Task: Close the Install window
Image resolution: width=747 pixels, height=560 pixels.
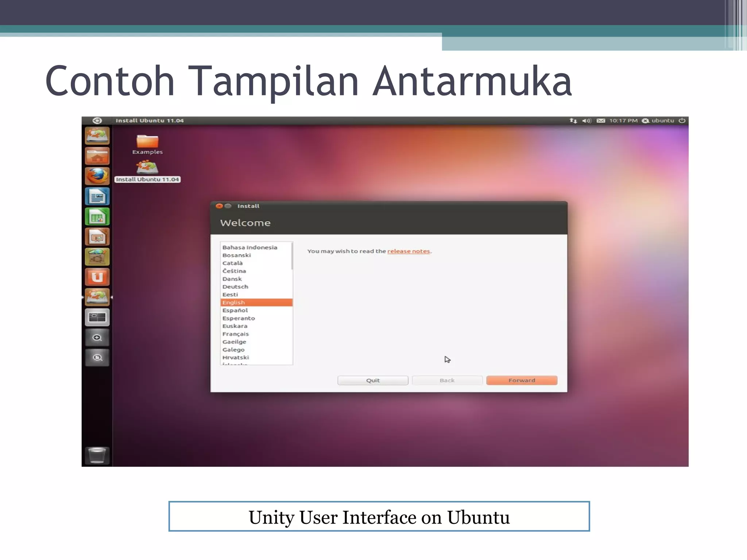Action: [x=219, y=206]
